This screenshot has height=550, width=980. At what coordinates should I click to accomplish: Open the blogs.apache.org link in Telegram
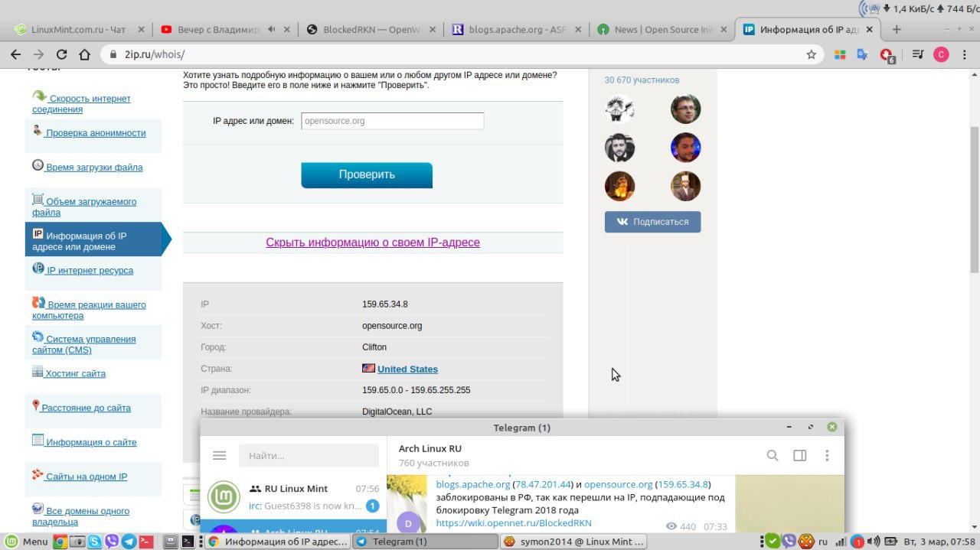click(473, 484)
